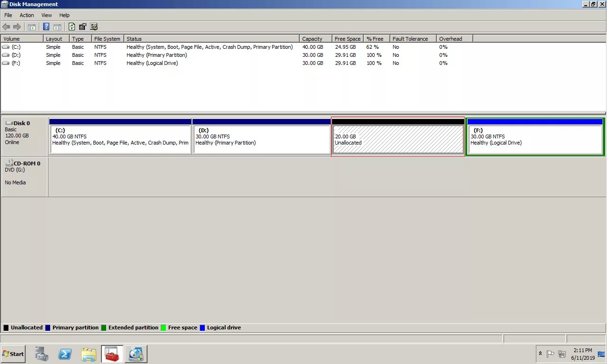Viewport: 607px width, 364px height.
Task: Click the Disk Management help topics icon
Action: [93, 27]
